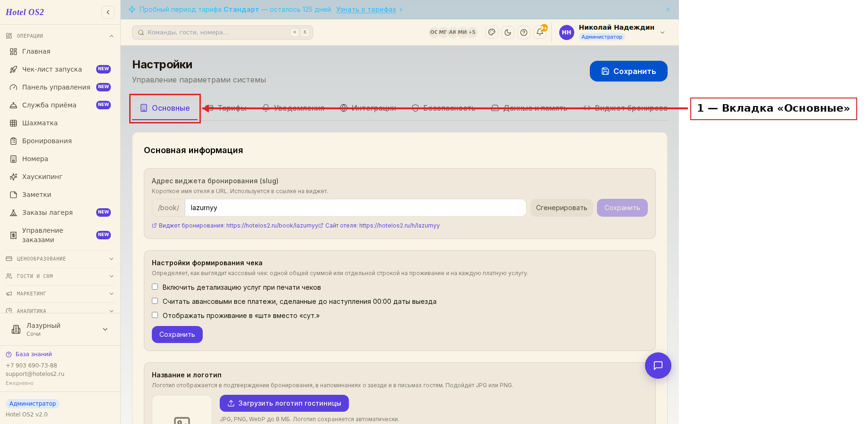Click Загрузить логотип гостиницы button
The height and width of the screenshot is (424, 868).
point(284,403)
